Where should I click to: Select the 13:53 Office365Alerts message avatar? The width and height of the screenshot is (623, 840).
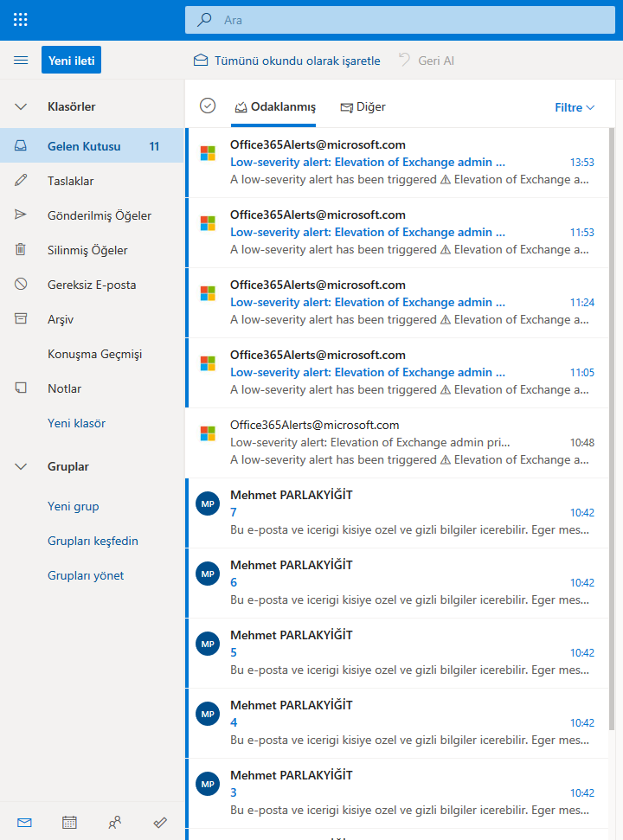pyautogui.click(x=208, y=153)
